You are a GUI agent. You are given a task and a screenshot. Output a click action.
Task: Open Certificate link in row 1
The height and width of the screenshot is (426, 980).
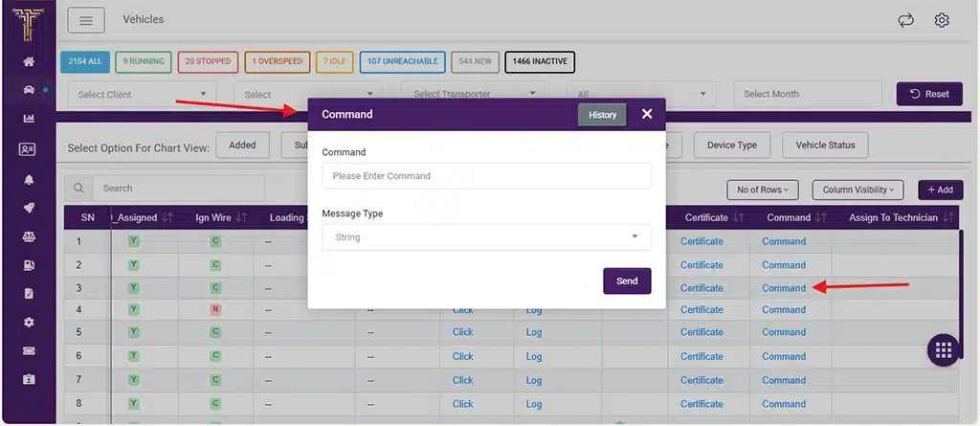coord(702,241)
